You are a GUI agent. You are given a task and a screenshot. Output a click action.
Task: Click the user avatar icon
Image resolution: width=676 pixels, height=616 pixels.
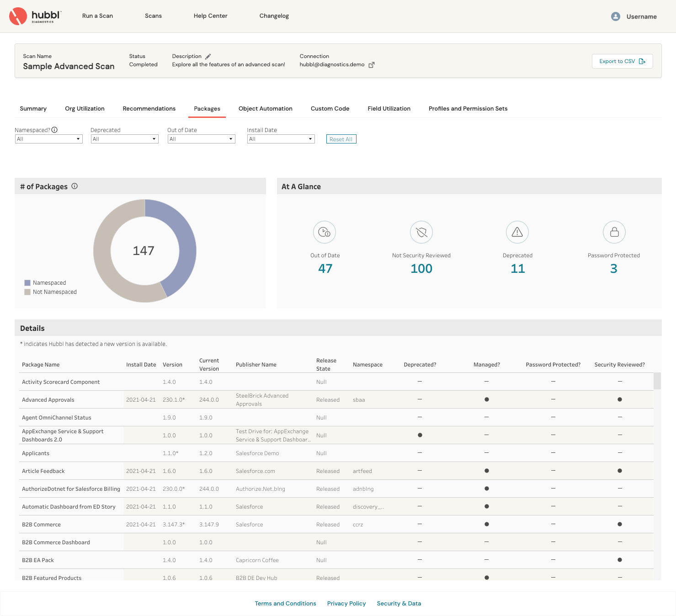tap(615, 16)
